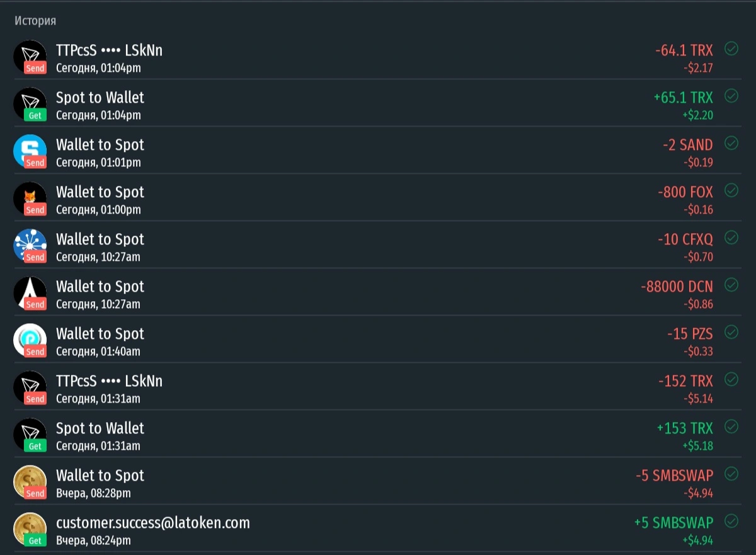The width and height of the screenshot is (756, 555).
Task: Click the checkmark next to +5 SMBSWAP
Action: click(x=731, y=521)
